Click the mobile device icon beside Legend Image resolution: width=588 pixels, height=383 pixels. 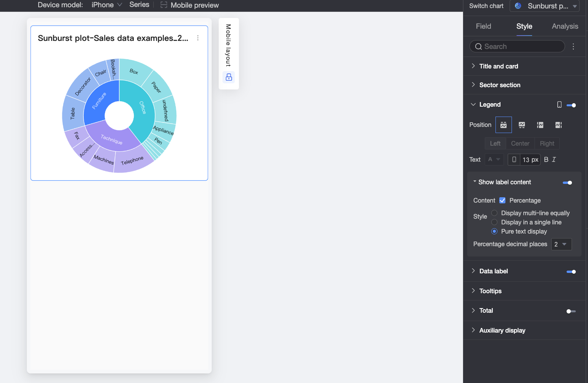click(x=559, y=105)
